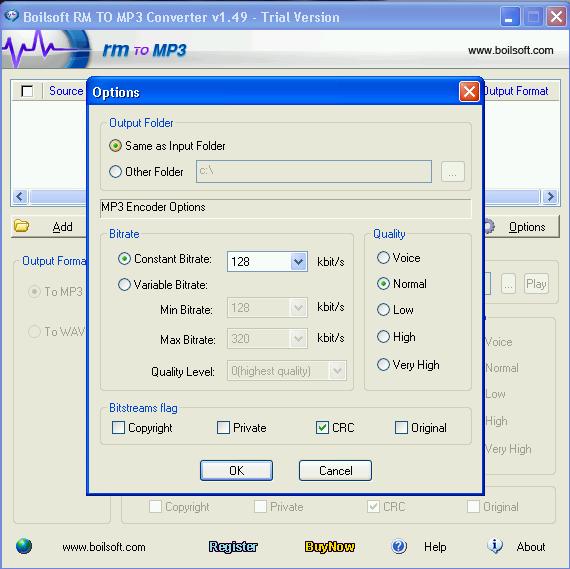Enable Original flag in Options dialog
570x569 pixels.
[x=401, y=427]
